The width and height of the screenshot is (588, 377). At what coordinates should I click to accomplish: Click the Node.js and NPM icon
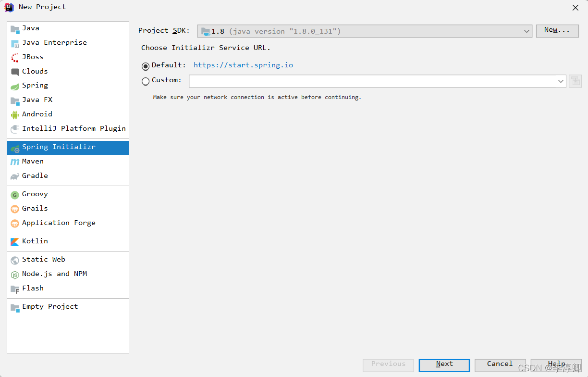pyautogui.click(x=15, y=275)
